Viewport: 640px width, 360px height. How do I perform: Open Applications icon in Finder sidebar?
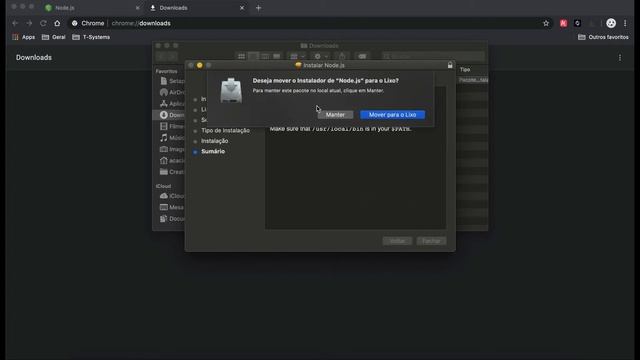tap(164, 104)
